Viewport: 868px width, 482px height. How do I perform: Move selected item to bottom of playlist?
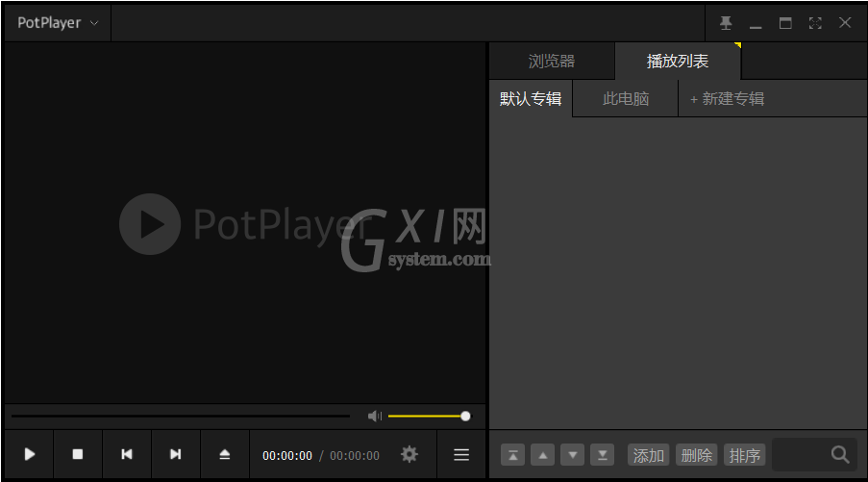[603, 455]
